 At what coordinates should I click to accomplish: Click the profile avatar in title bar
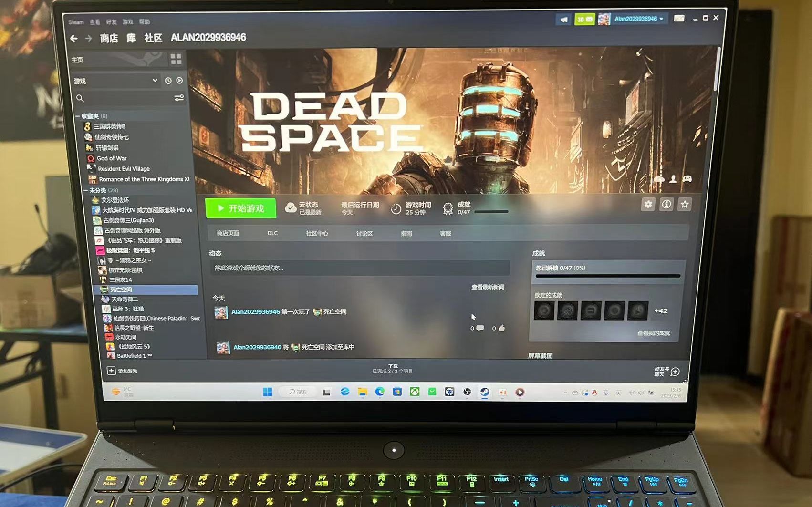click(x=604, y=19)
